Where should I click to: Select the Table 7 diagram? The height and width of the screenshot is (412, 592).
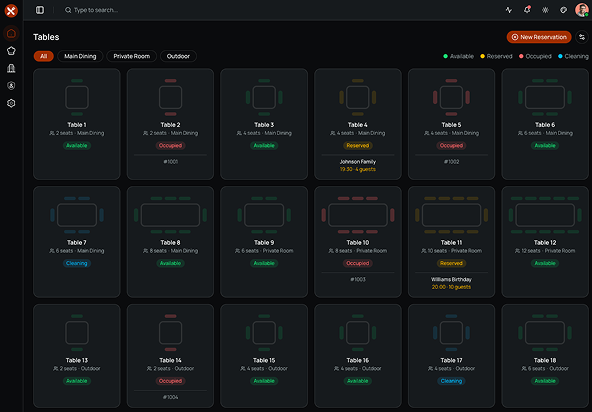tap(77, 215)
